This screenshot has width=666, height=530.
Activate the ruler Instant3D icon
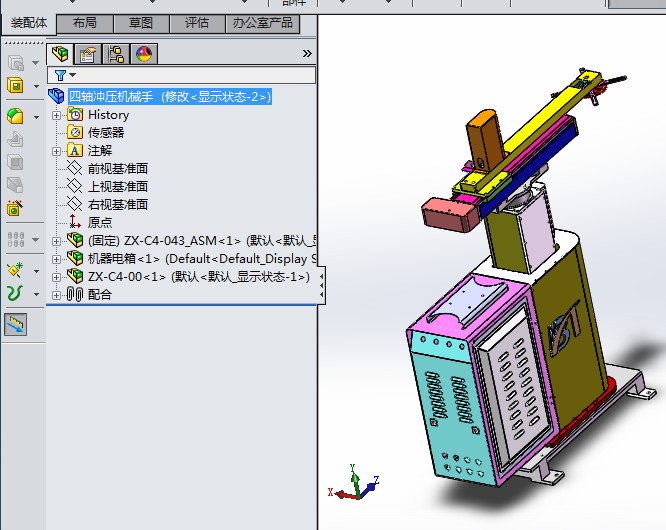[15, 324]
